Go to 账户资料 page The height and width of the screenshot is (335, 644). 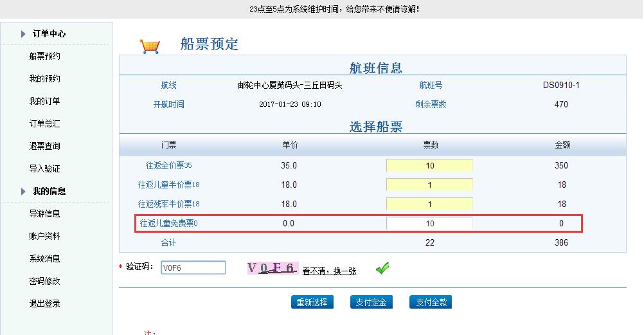(x=45, y=236)
